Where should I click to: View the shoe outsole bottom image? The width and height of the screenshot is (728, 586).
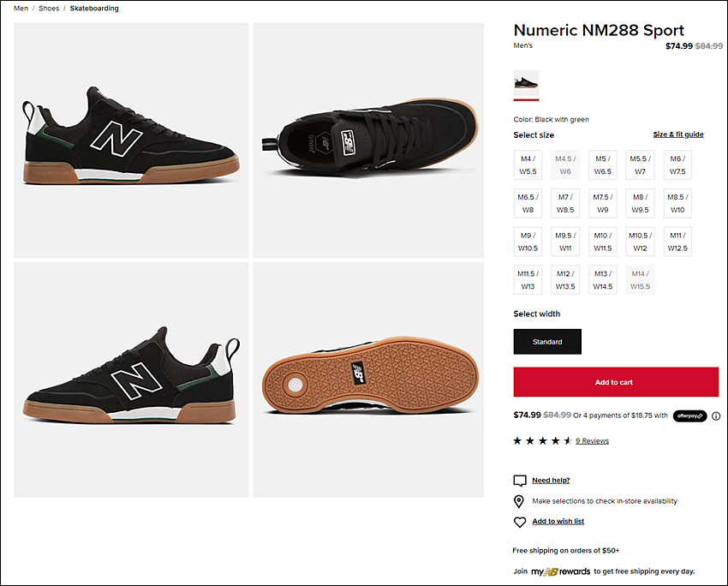pyautogui.click(x=368, y=380)
